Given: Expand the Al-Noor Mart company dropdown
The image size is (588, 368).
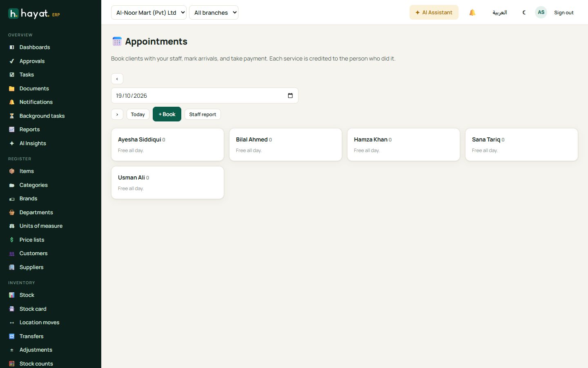Looking at the screenshot, I should click(x=149, y=12).
